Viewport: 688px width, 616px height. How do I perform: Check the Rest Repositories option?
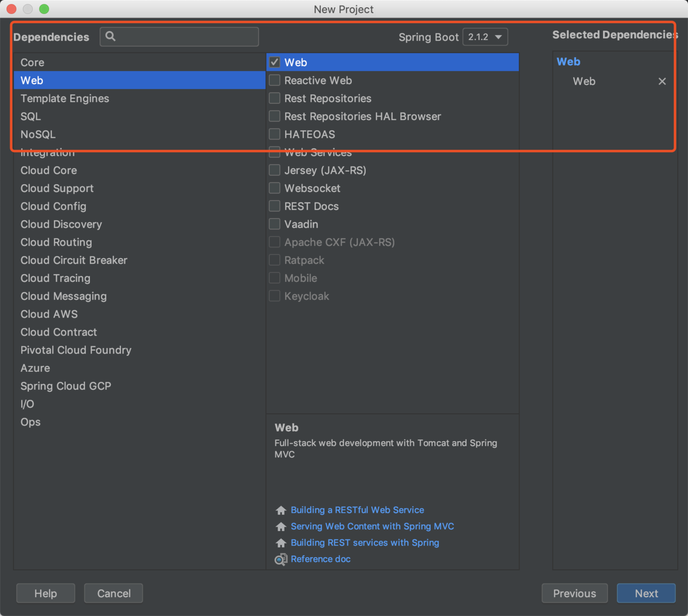pos(275,98)
